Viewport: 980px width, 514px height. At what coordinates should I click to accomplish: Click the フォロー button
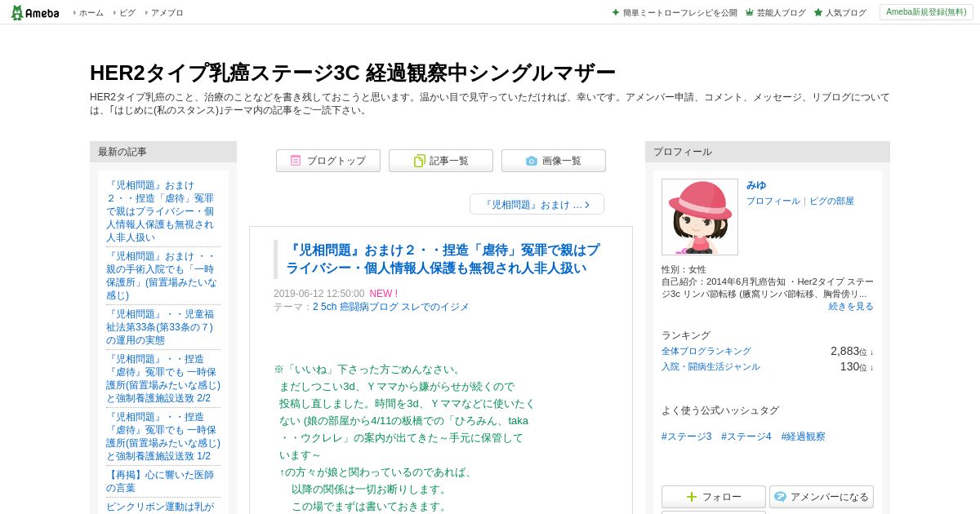(x=714, y=497)
